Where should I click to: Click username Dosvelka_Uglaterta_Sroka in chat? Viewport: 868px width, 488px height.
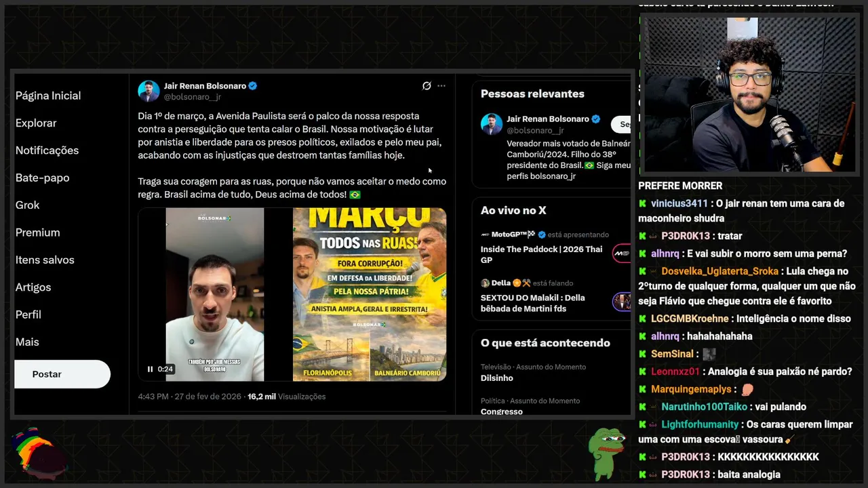[x=720, y=271]
